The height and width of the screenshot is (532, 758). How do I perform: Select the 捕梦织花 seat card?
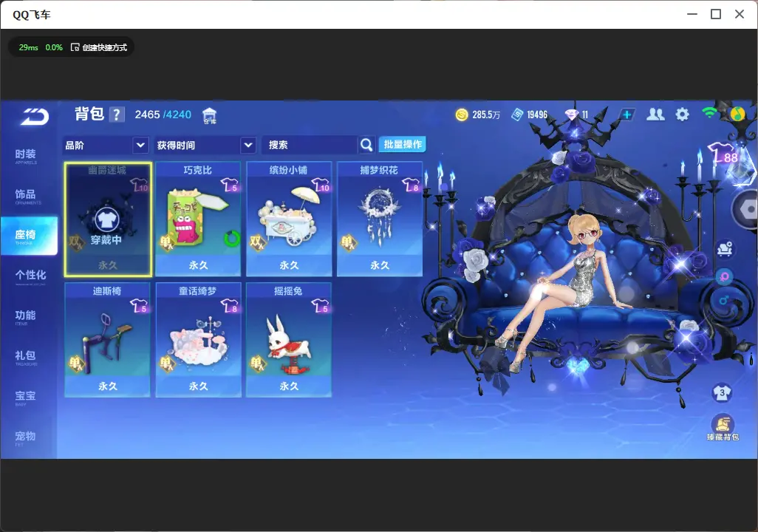pyautogui.click(x=380, y=219)
